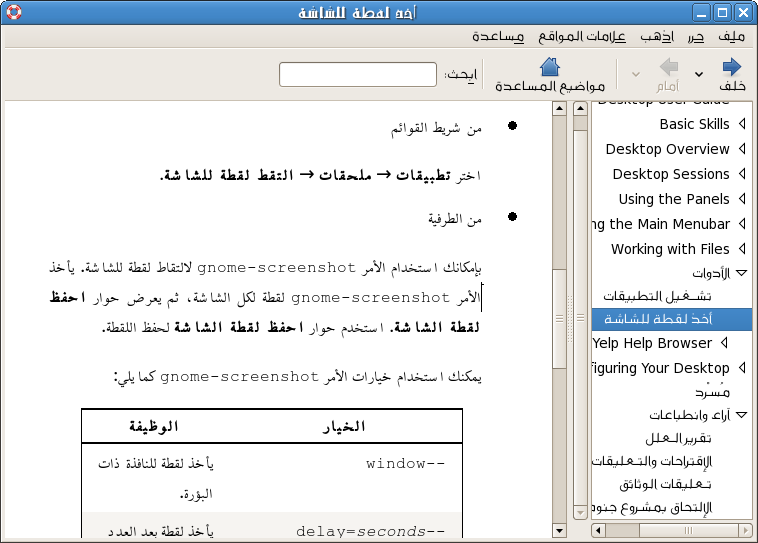
Task: Open the Forward history dropdown arrow
Action: point(634,75)
